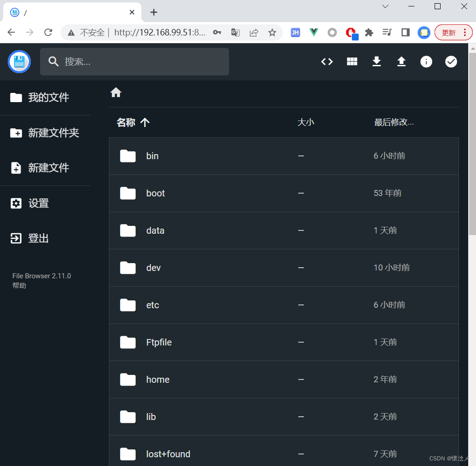Click the File Browser logo icon
The width and height of the screenshot is (476, 466).
(x=19, y=61)
